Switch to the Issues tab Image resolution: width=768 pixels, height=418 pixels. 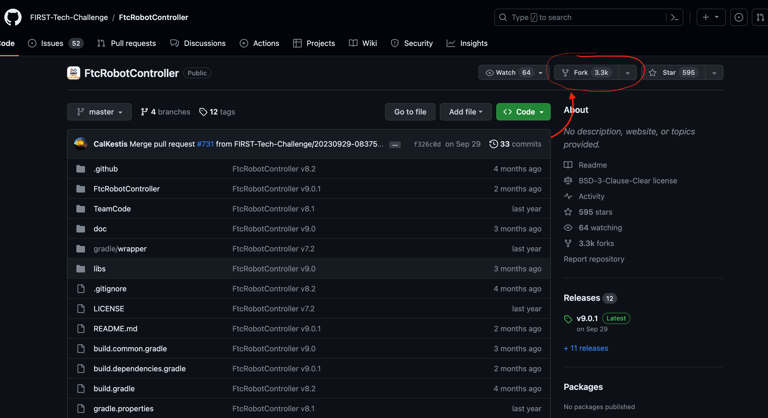point(55,43)
